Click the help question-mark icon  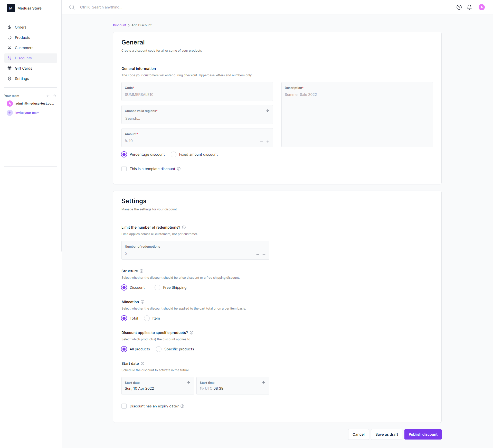[459, 7]
